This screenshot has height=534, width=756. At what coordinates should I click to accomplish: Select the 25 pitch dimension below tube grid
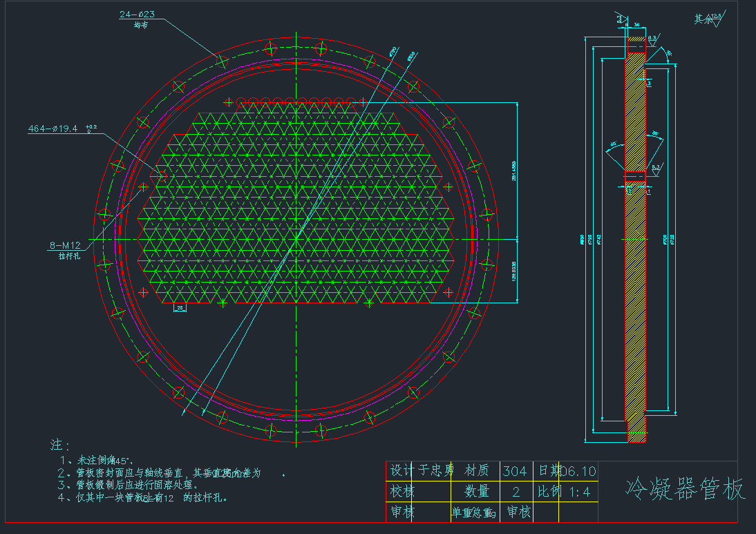click(180, 308)
